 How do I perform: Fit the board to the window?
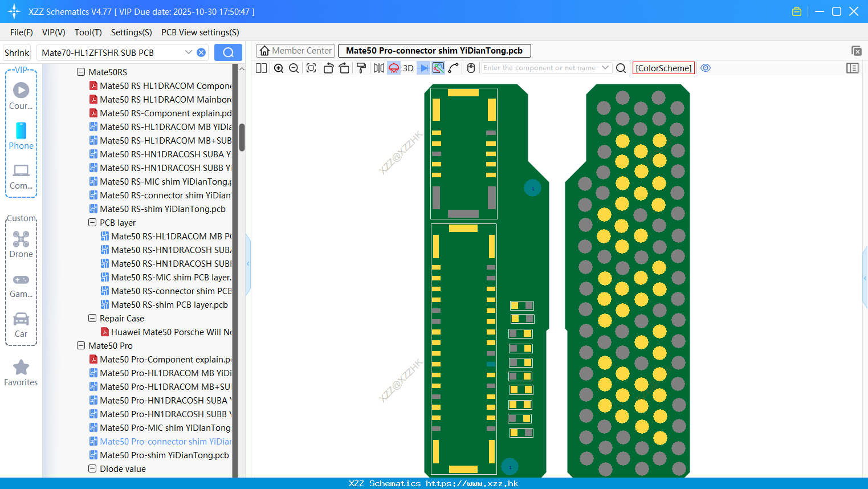tap(311, 68)
